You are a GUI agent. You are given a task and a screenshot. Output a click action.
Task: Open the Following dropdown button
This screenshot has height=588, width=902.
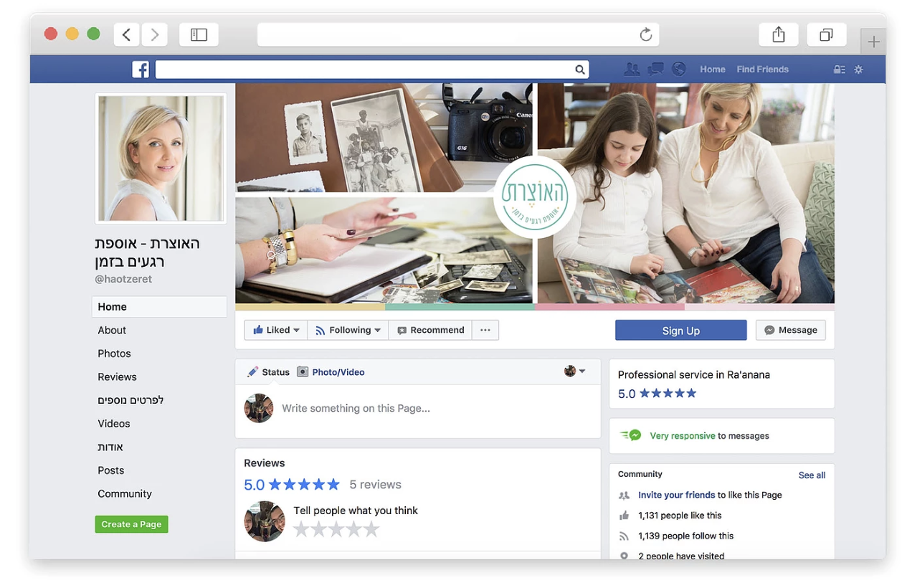tap(348, 330)
